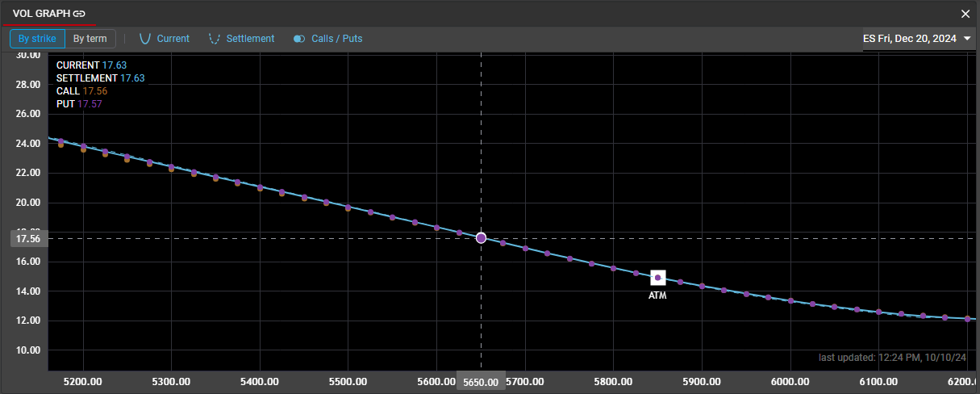Click the 5400.00 x-axis label
The image size is (980, 394).
260,380
